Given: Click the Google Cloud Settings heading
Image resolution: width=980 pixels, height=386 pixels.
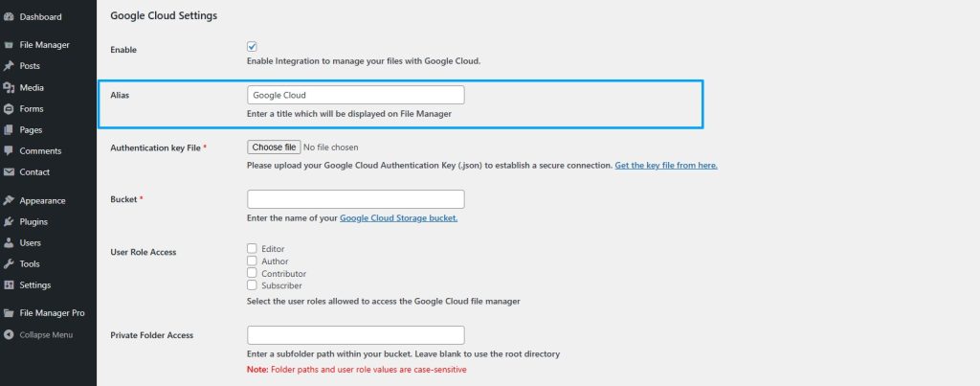Looking at the screenshot, I should tap(164, 15).
